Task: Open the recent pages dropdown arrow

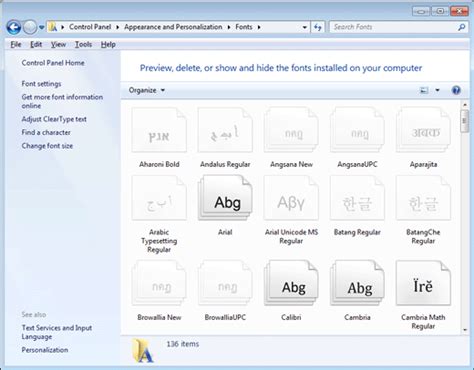Action: (x=42, y=27)
